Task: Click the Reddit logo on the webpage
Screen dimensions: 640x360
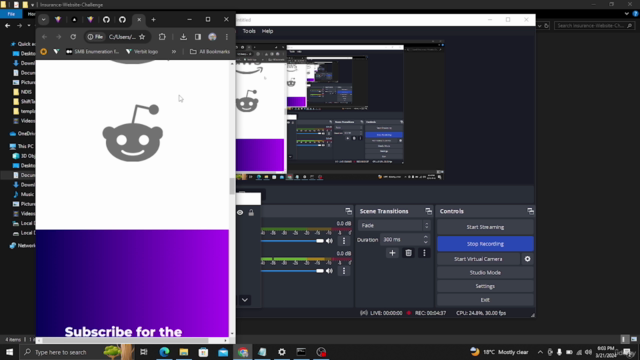Action: point(133,133)
